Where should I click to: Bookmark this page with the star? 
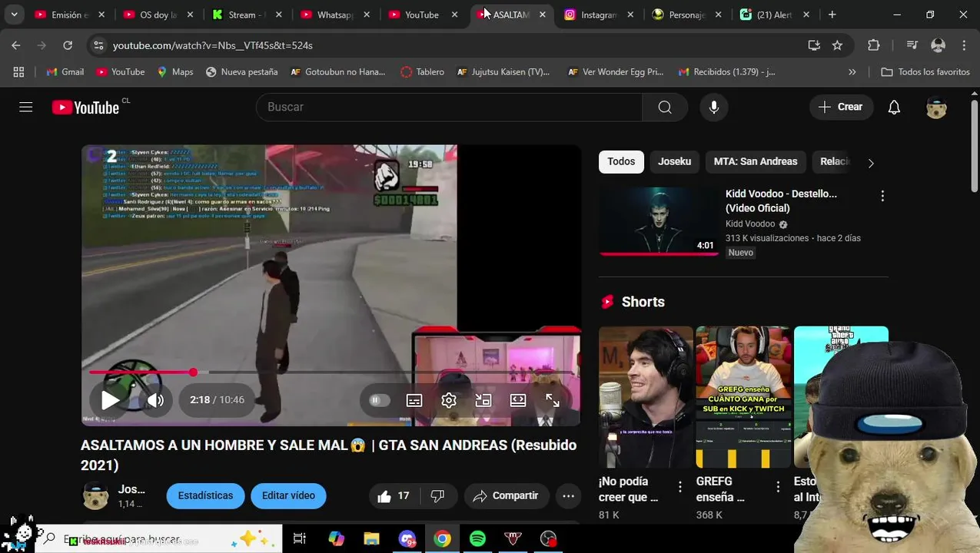point(837,45)
